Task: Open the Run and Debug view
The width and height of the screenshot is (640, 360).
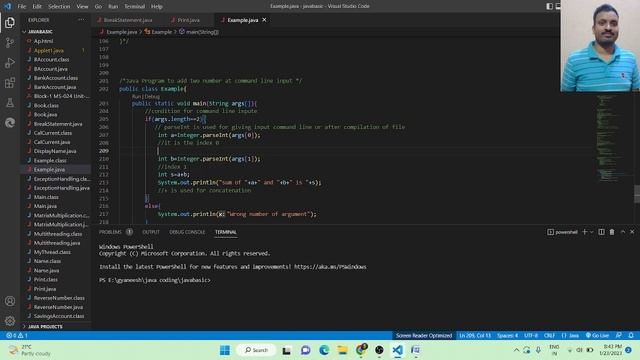Action: point(10,63)
